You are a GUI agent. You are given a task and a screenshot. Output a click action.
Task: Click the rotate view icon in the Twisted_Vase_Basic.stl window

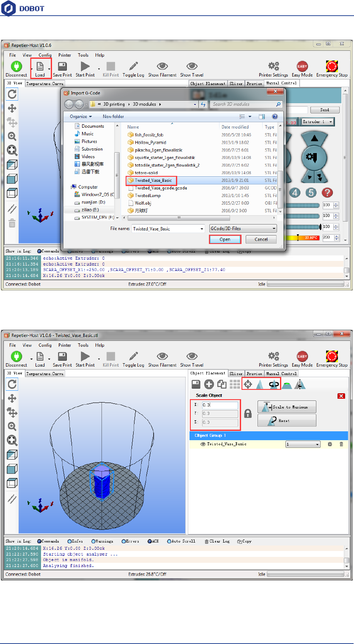(x=12, y=384)
